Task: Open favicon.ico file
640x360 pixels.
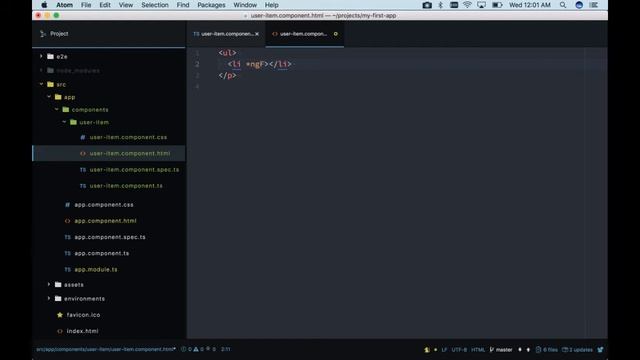Action: 83,315
